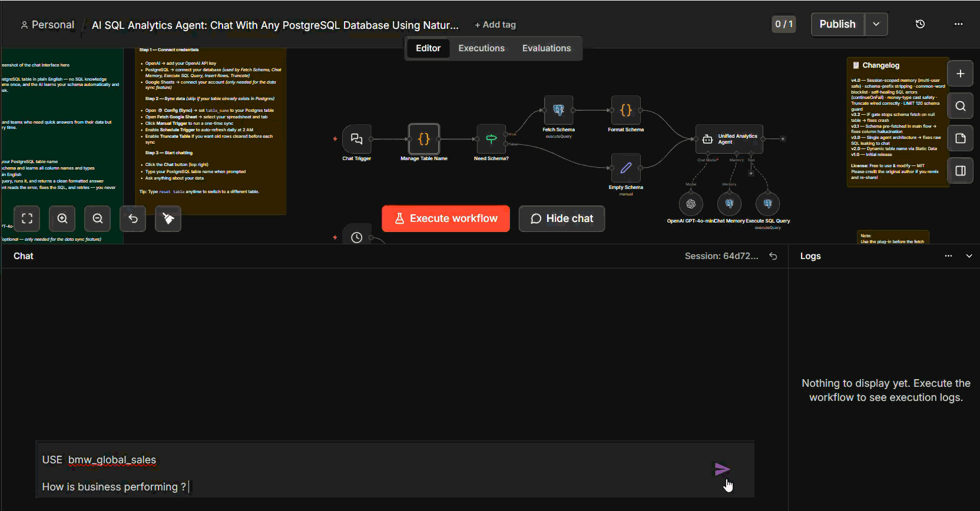Select the Changelog sticky note

coord(898,122)
